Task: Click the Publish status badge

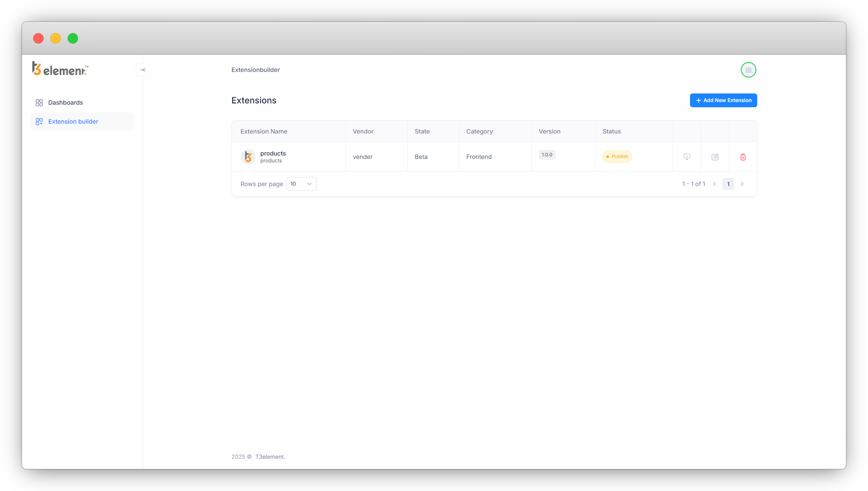Action: click(617, 156)
